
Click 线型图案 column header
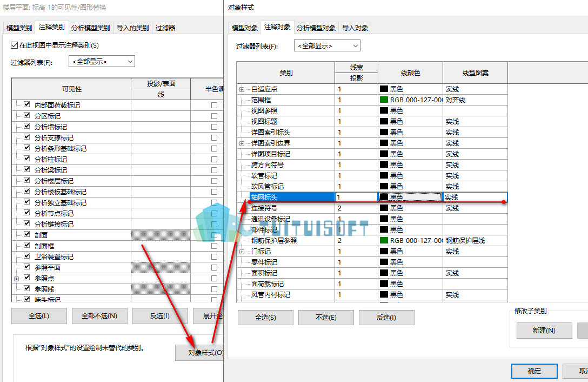click(x=475, y=73)
